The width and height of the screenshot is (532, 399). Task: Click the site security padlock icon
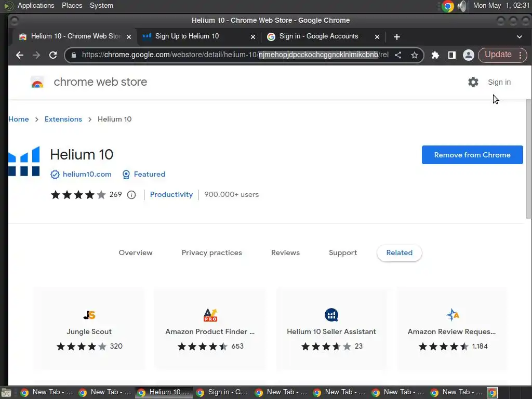(74, 55)
